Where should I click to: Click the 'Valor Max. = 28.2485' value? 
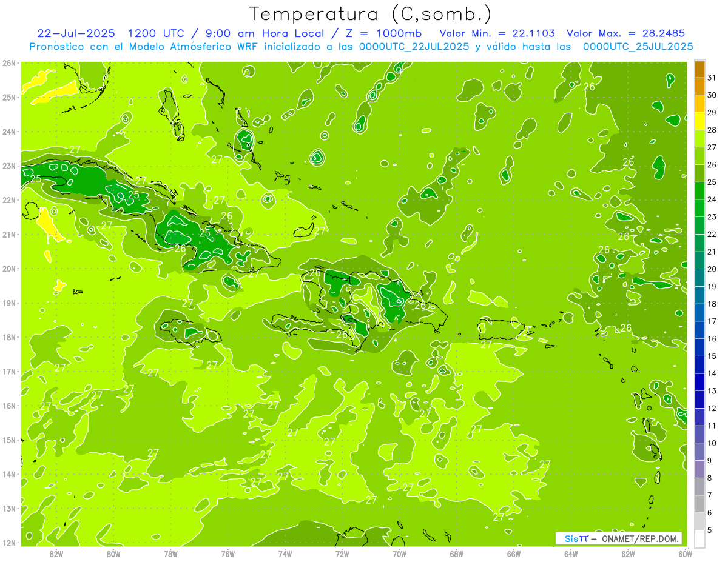[625, 33]
